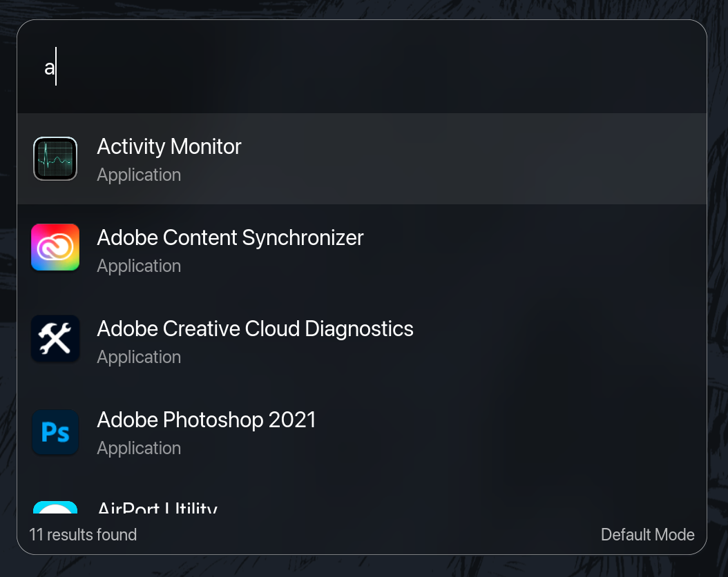The width and height of the screenshot is (728, 577).
Task: Click the Adobe Photoshop 2021 Ps icon
Action: coord(55,432)
